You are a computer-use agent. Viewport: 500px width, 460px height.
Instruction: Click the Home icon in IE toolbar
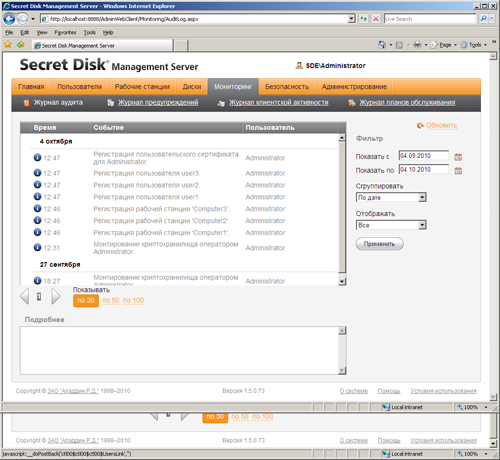(x=382, y=45)
